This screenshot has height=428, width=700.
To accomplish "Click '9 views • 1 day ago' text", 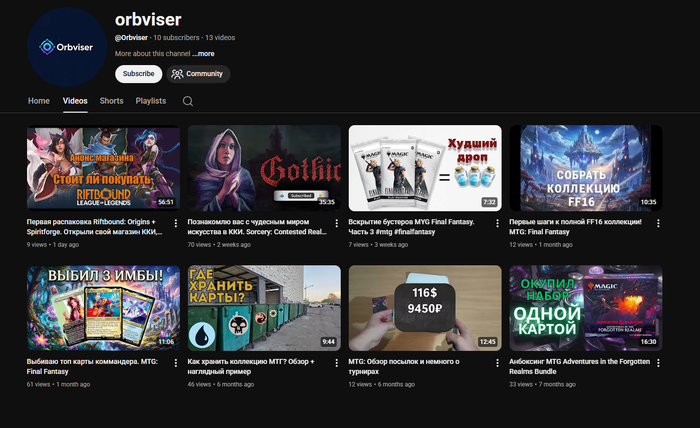I will tap(53, 245).
